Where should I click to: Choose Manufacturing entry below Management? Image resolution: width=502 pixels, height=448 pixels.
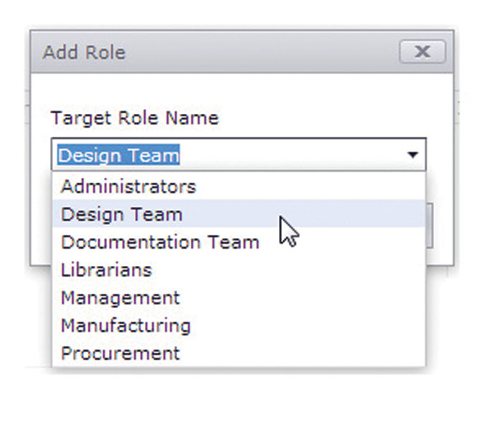pyautogui.click(x=126, y=325)
